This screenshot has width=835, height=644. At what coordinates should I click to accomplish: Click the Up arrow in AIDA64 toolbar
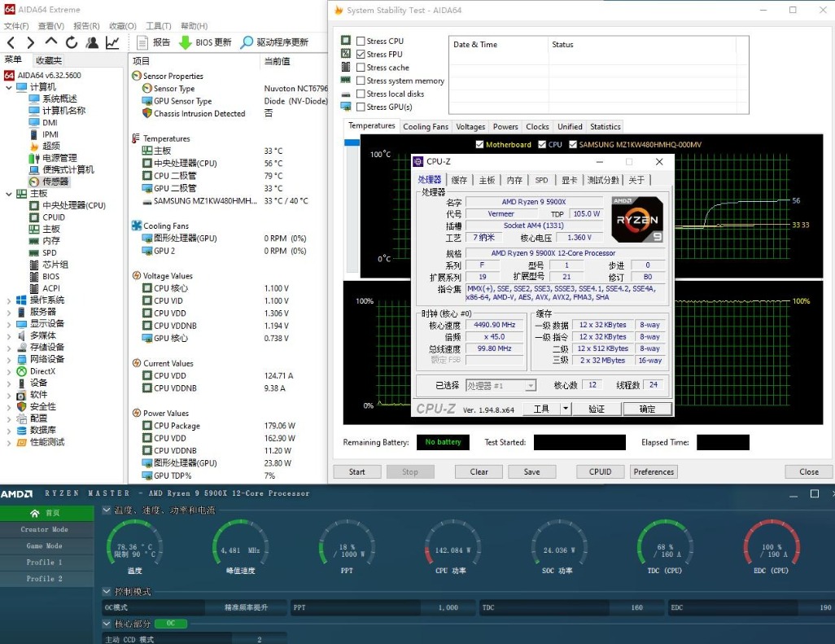click(x=51, y=42)
